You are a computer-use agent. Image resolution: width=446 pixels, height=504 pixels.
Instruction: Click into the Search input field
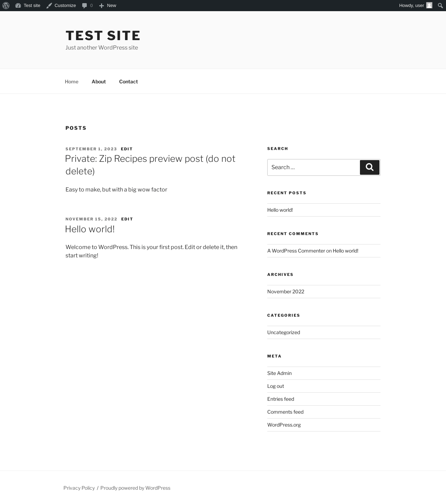314,167
